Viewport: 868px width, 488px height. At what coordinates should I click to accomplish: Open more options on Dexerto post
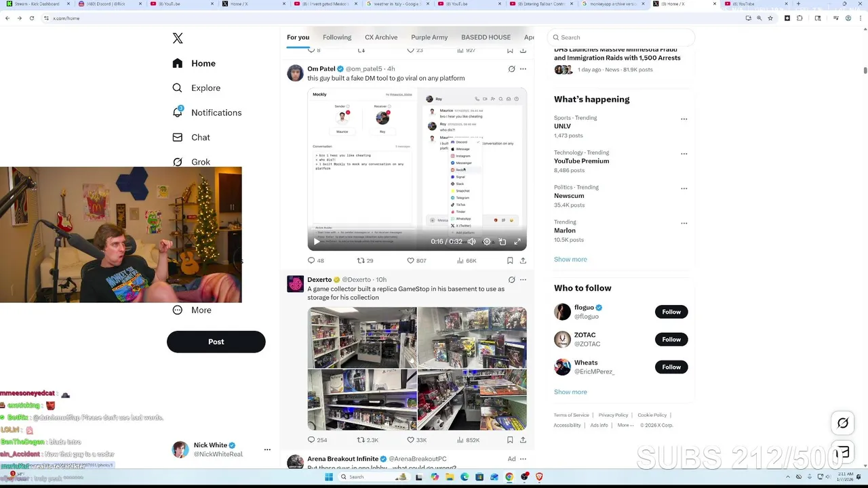523,279
